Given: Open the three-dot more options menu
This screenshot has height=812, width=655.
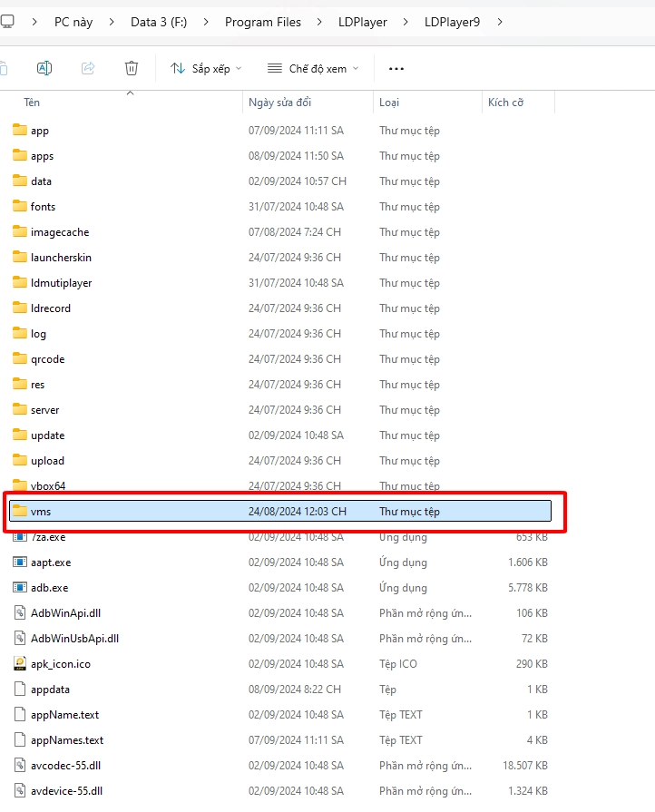Looking at the screenshot, I should [396, 68].
